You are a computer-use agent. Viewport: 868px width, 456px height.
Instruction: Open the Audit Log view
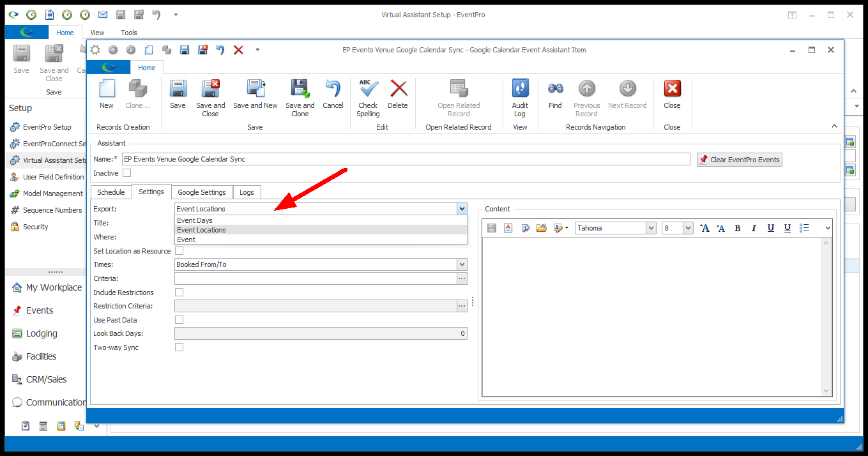[520, 98]
